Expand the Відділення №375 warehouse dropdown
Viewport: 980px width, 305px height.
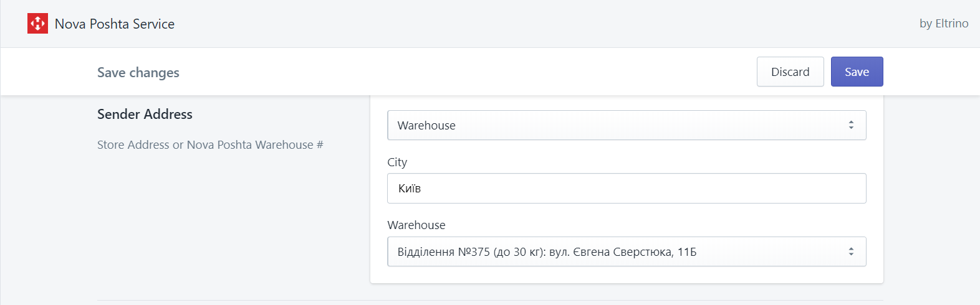coord(627,251)
